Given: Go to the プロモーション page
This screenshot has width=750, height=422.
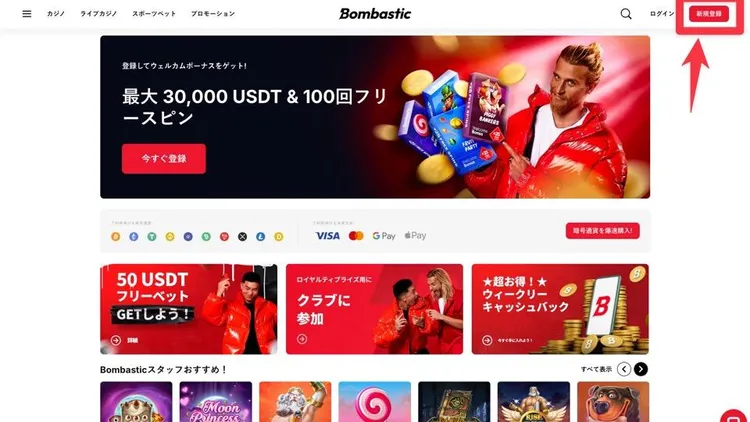Looking at the screenshot, I should pyautogui.click(x=213, y=14).
